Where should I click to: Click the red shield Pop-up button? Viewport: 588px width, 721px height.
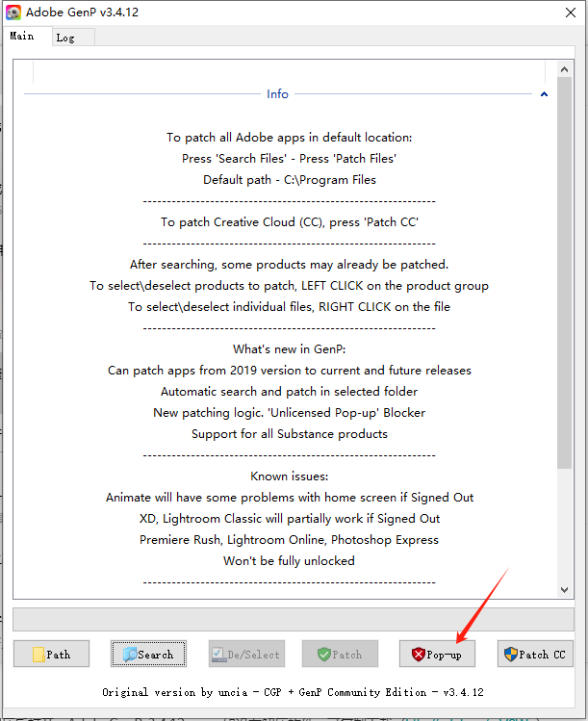(437, 654)
